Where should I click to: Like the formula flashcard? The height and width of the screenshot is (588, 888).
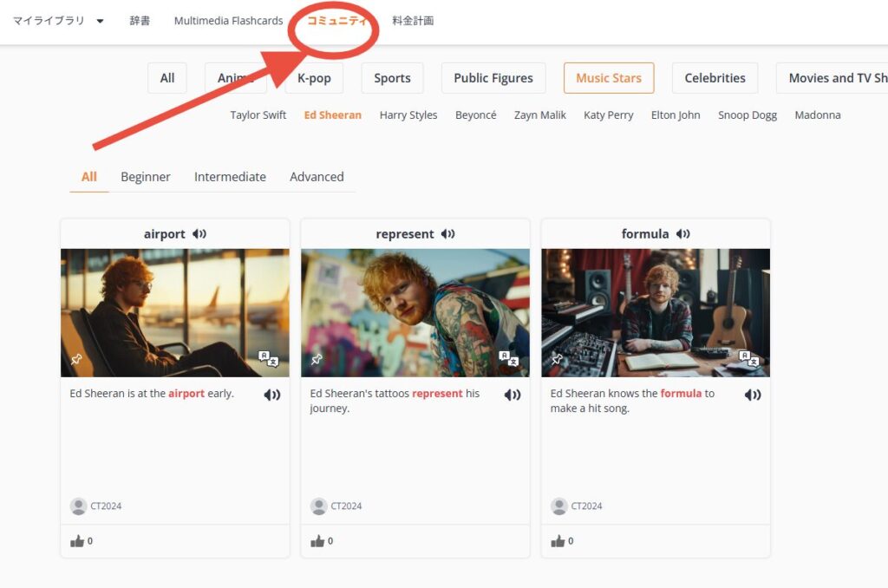558,541
